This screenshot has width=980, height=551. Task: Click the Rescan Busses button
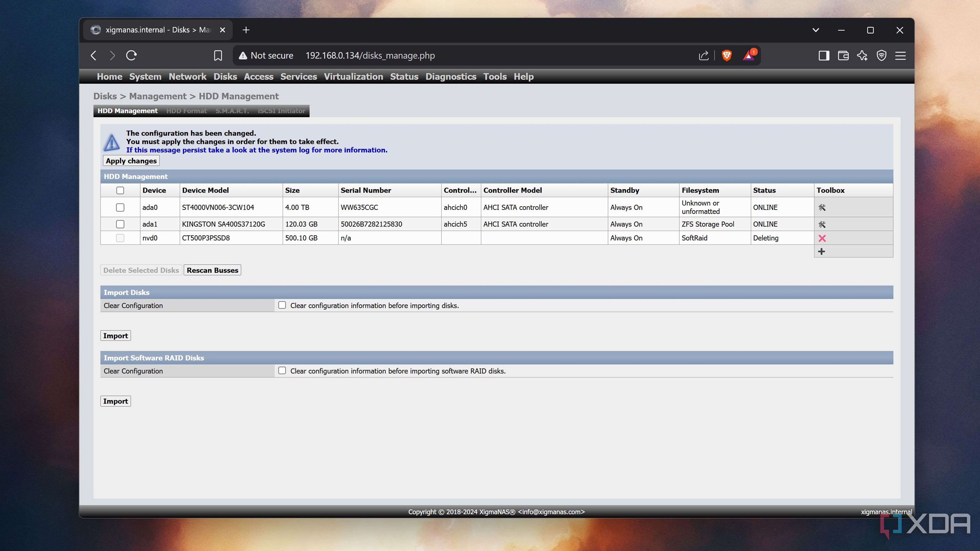pos(212,270)
